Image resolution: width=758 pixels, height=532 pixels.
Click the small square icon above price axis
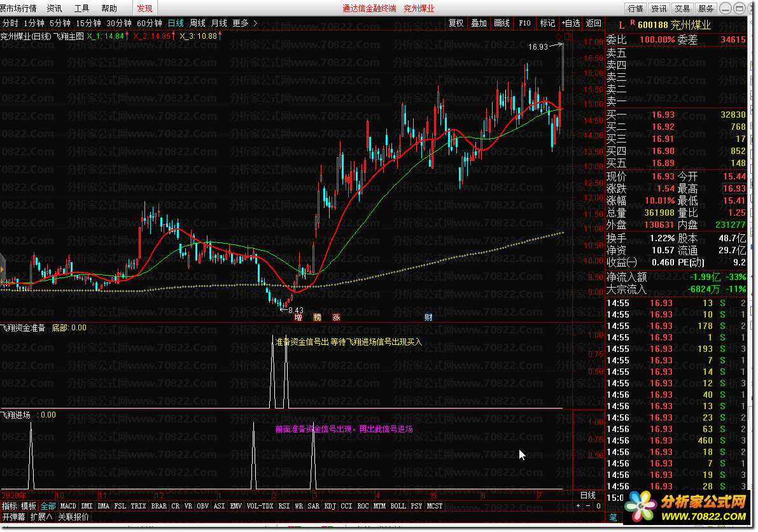click(x=568, y=36)
